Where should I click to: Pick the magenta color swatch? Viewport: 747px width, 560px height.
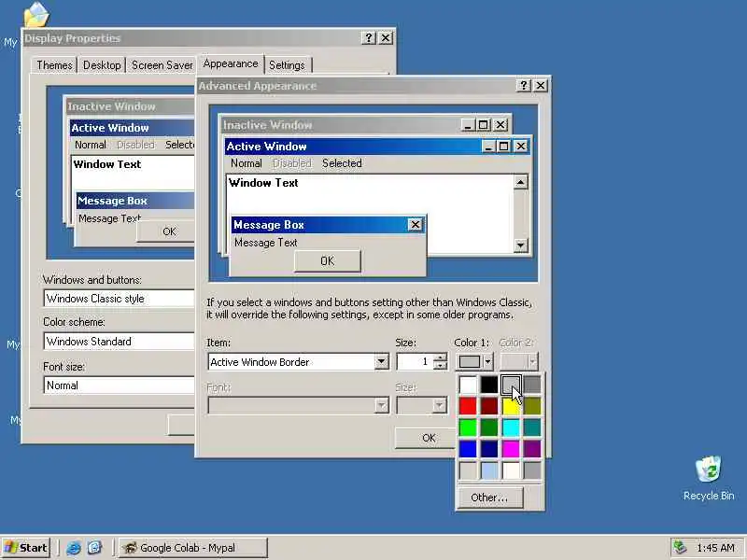(511, 449)
